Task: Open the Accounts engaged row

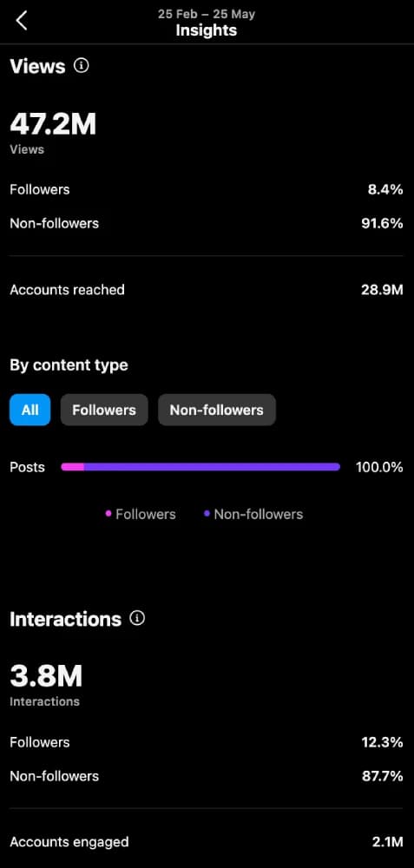Action: coord(207,842)
